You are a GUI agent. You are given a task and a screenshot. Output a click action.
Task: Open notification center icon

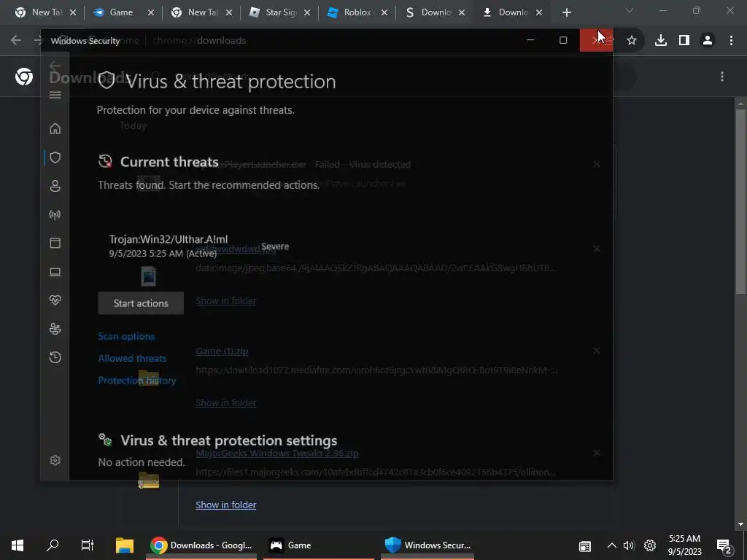tap(724, 545)
